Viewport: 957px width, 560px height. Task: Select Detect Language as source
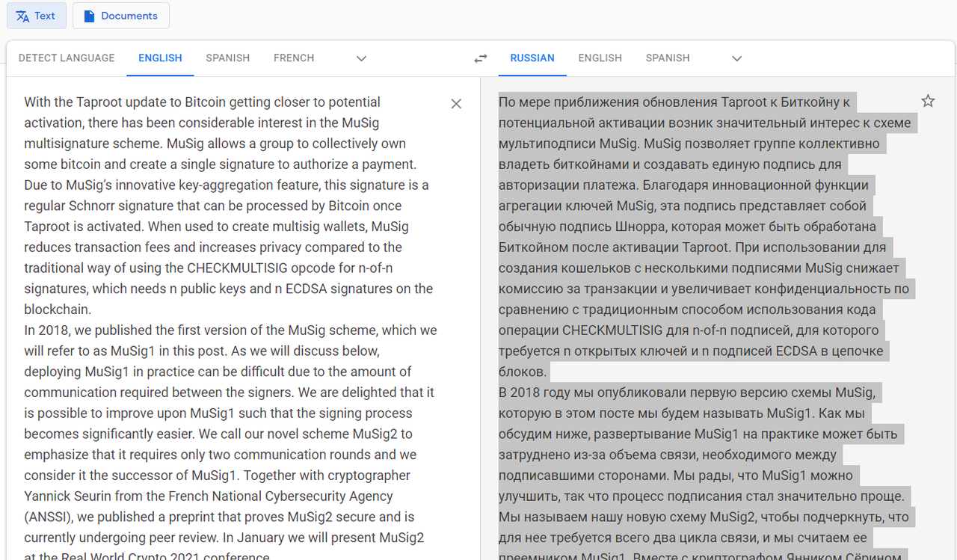67,58
